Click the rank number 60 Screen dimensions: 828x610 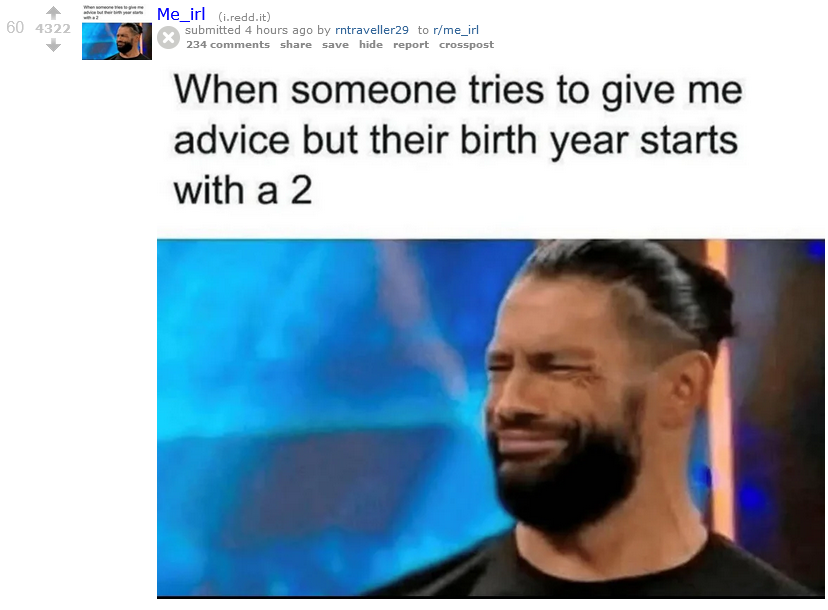coord(15,27)
